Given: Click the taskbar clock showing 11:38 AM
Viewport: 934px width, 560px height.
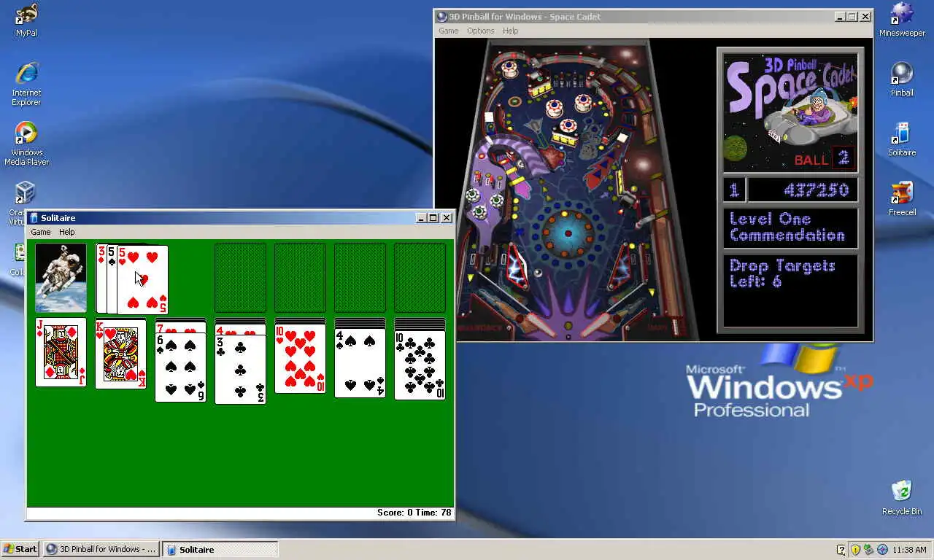Looking at the screenshot, I should [909, 550].
